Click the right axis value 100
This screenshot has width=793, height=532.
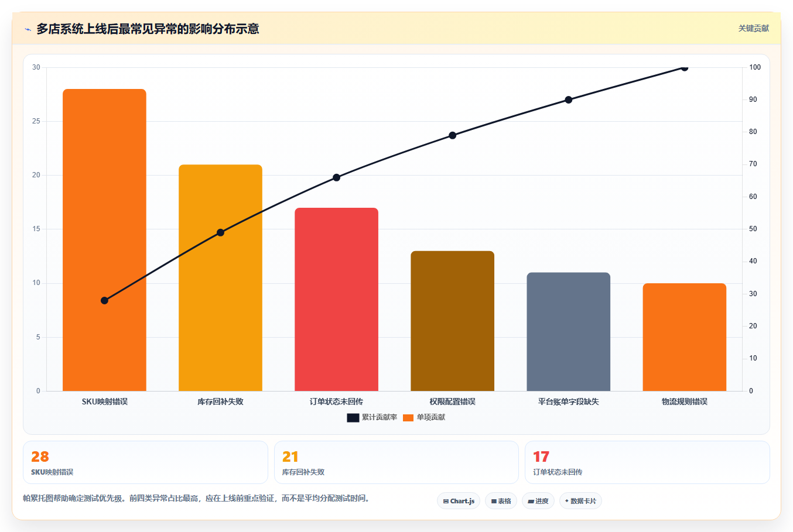755,67
